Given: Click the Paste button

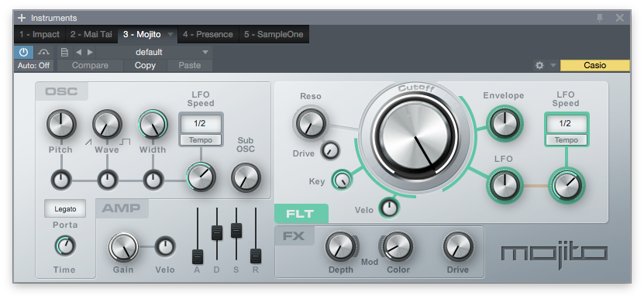Looking at the screenshot, I should pyautogui.click(x=190, y=66).
